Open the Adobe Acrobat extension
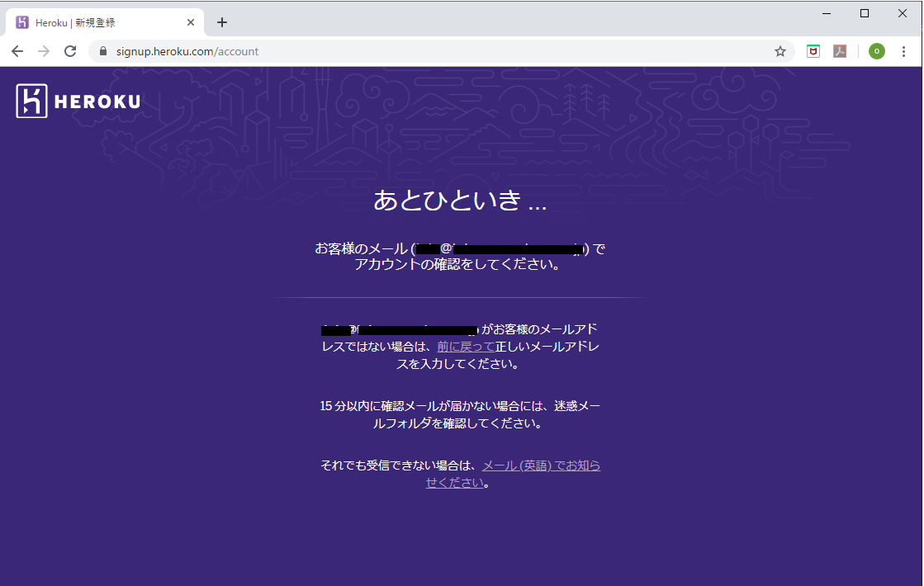Image resolution: width=924 pixels, height=586 pixels. [840, 51]
